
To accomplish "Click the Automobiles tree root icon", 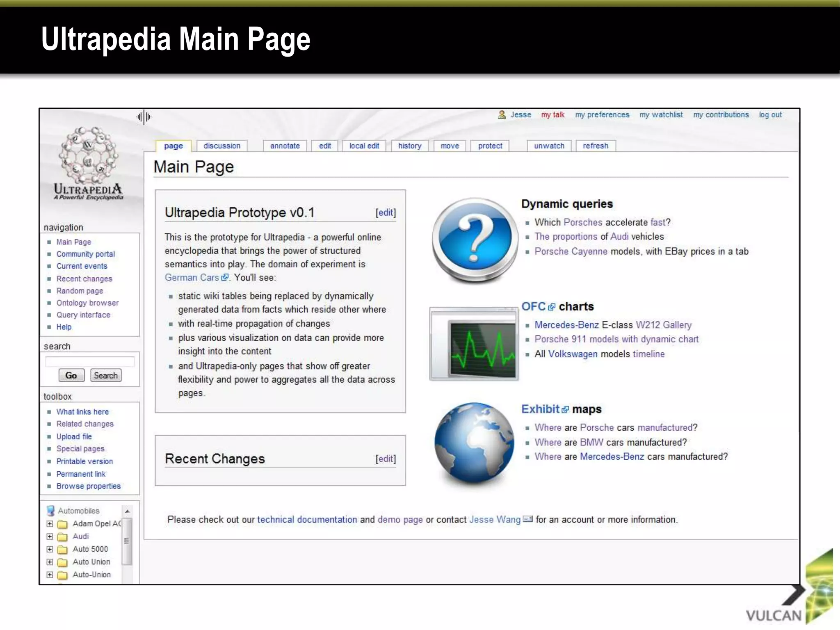I will pos(51,511).
